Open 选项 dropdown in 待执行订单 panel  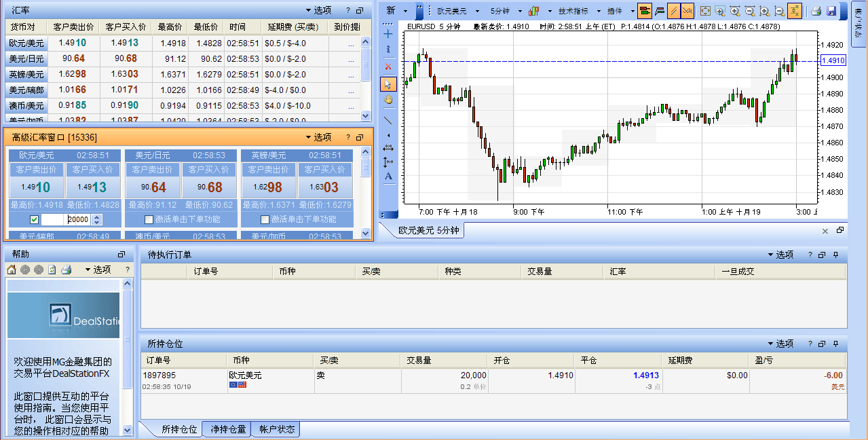(x=780, y=255)
